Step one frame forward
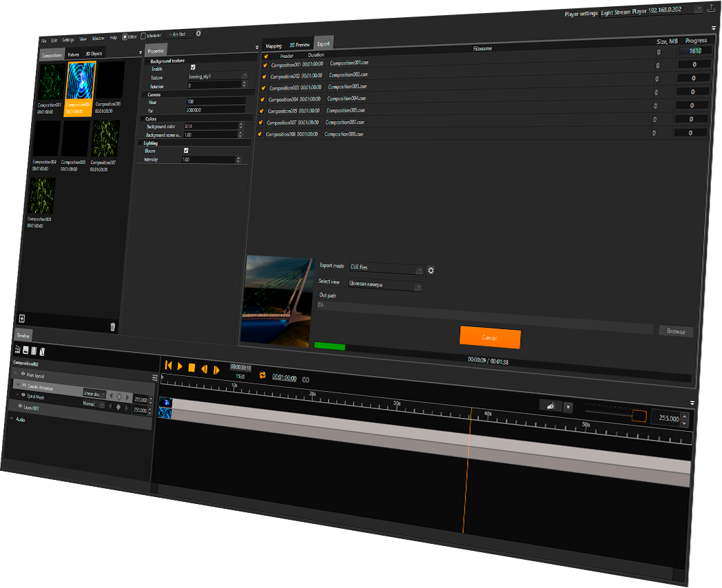Image resolution: width=722 pixels, height=588 pixels. coord(216,370)
